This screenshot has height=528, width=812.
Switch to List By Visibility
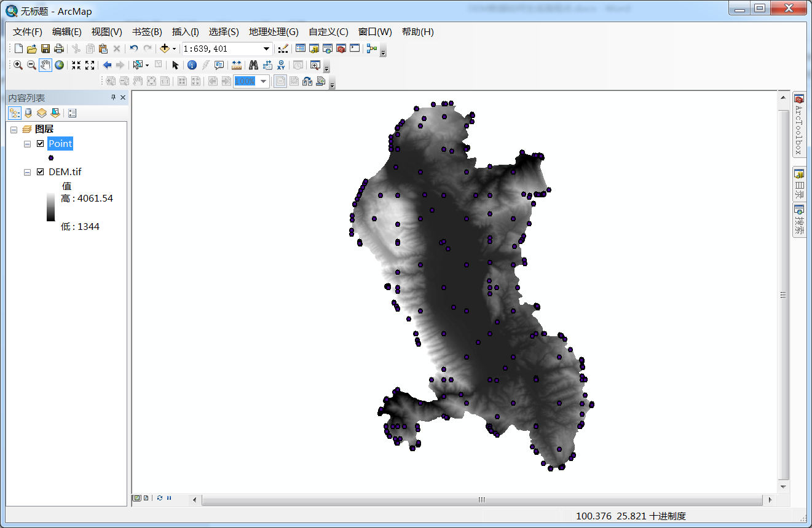41,113
